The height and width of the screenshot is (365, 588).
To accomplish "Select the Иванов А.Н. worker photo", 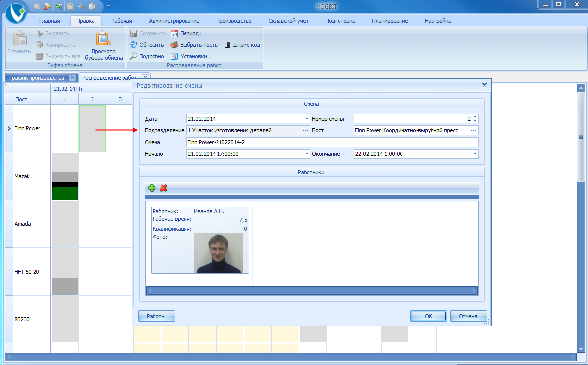I will click(218, 253).
